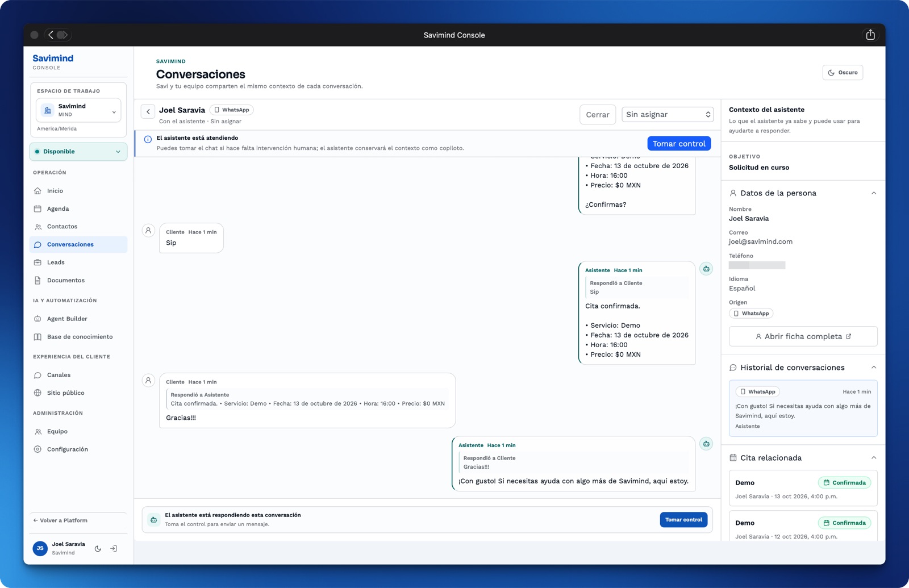Click the Cerrar conversation button
This screenshot has height=588, width=909.
pyautogui.click(x=598, y=115)
